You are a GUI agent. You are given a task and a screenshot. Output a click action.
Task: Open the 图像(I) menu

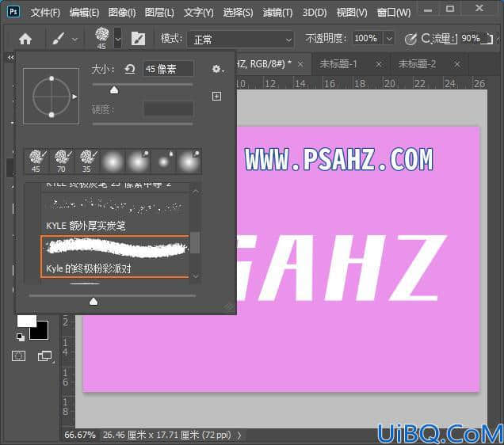[122, 13]
